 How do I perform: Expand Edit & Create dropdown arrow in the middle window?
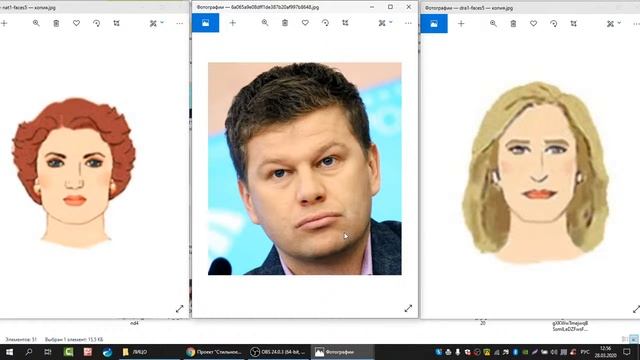391,22
